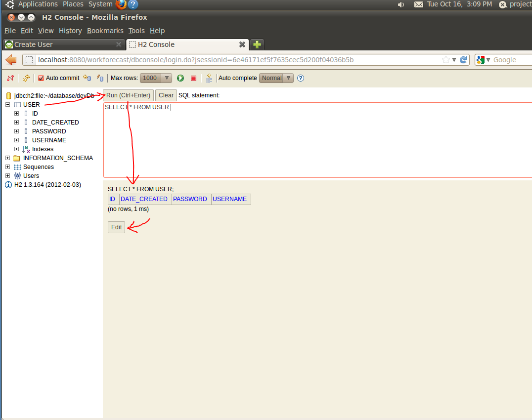This screenshot has width=532, height=420.
Task: Expand the USERNAME column node
Action: point(17,140)
